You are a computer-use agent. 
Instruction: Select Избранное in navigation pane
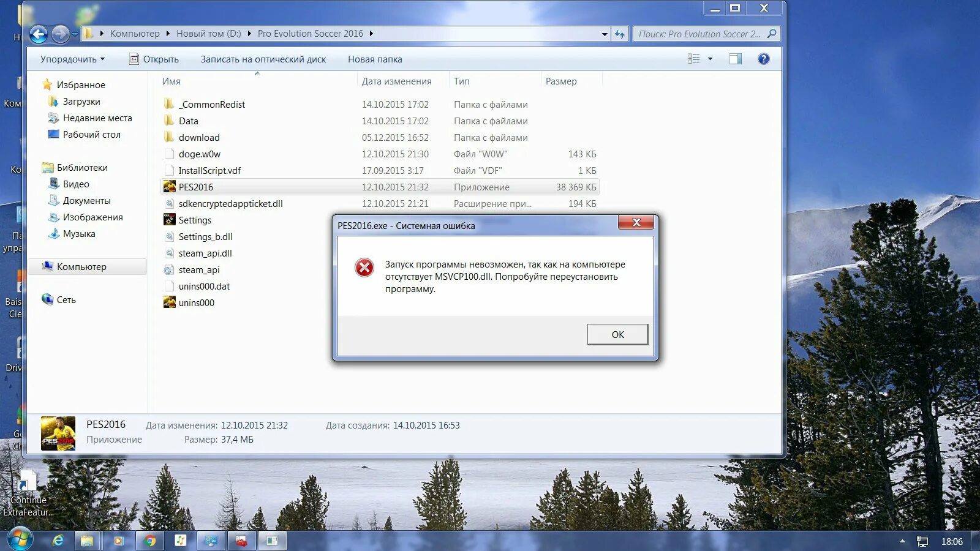pyautogui.click(x=81, y=85)
